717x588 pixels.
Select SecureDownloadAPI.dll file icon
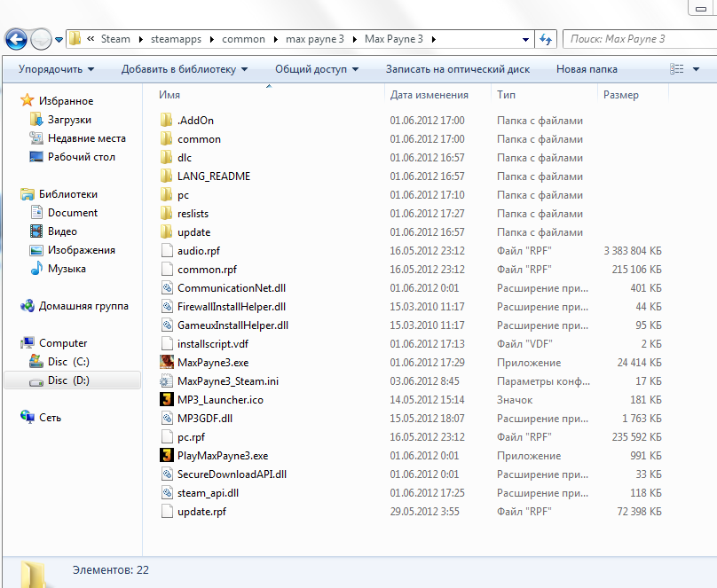point(167,474)
